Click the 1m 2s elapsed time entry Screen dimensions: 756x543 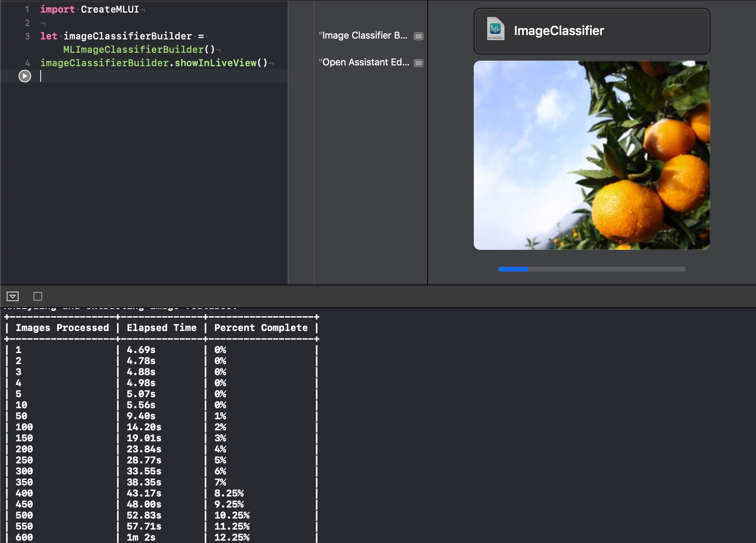pyautogui.click(x=140, y=537)
